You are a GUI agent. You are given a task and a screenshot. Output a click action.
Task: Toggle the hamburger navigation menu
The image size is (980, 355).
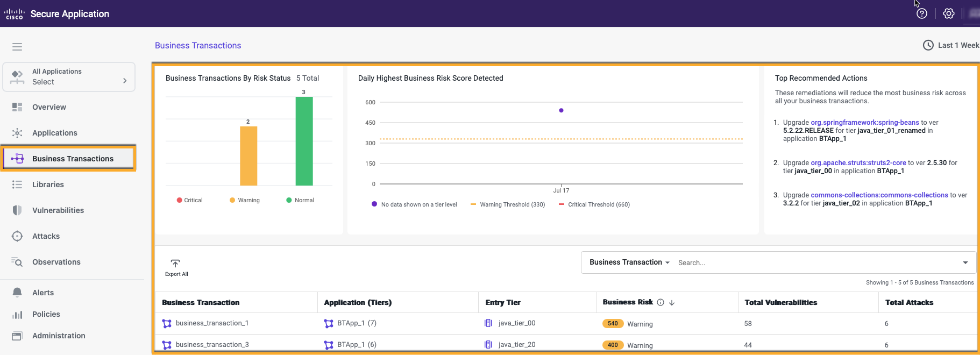tap(17, 47)
